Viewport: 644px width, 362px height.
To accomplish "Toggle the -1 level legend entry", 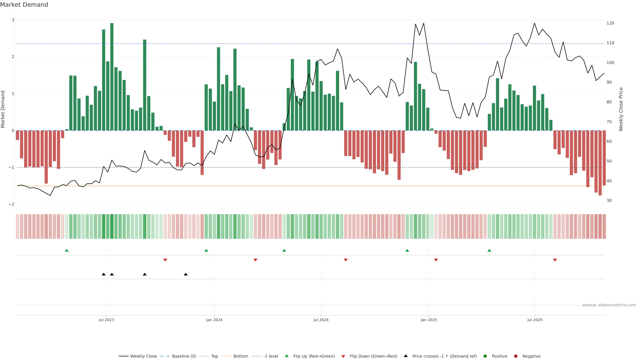I will click(271, 356).
